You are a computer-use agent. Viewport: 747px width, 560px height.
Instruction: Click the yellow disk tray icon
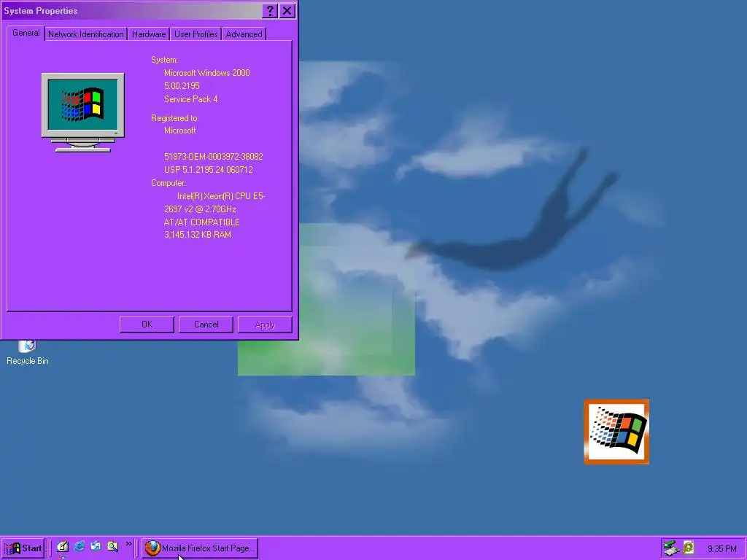click(689, 548)
